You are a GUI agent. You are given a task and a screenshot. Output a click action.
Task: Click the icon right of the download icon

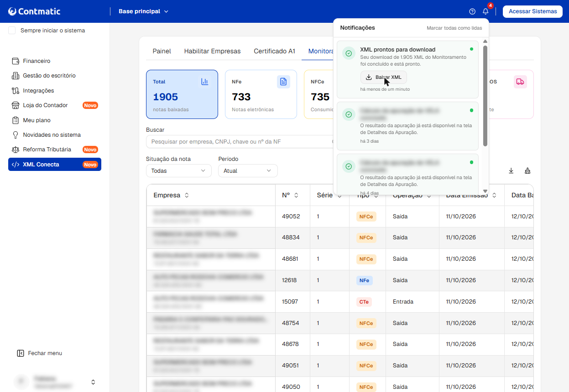pyautogui.click(x=527, y=171)
